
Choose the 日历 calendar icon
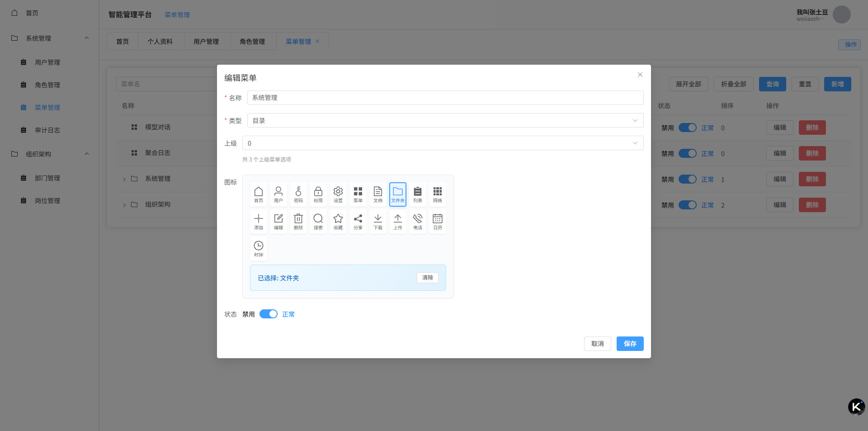coord(438,222)
